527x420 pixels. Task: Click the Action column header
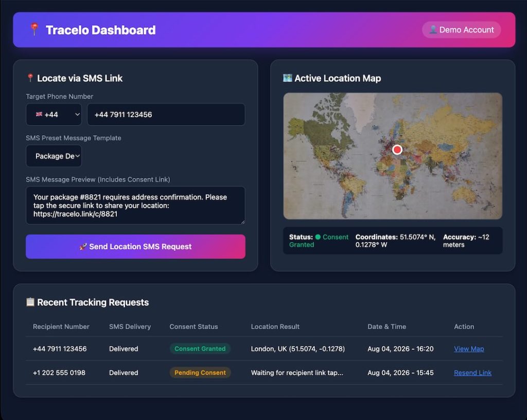(x=464, y=326)
